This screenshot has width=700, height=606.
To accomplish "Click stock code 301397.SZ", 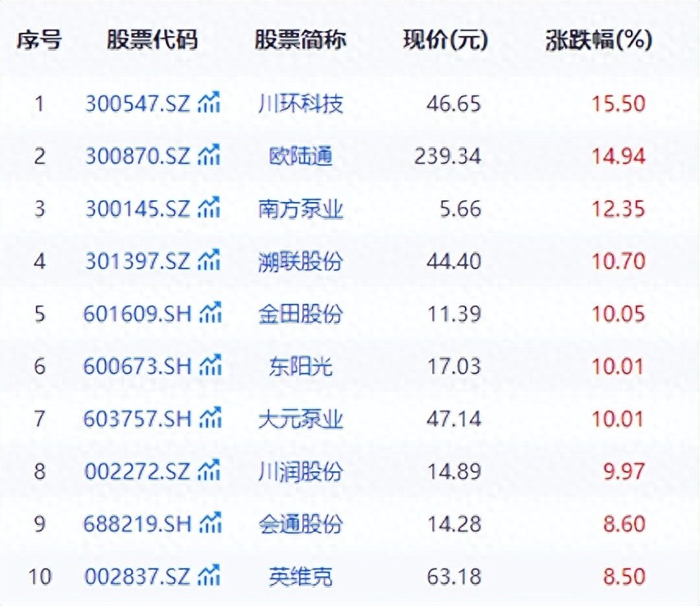I will pos(137,261).
